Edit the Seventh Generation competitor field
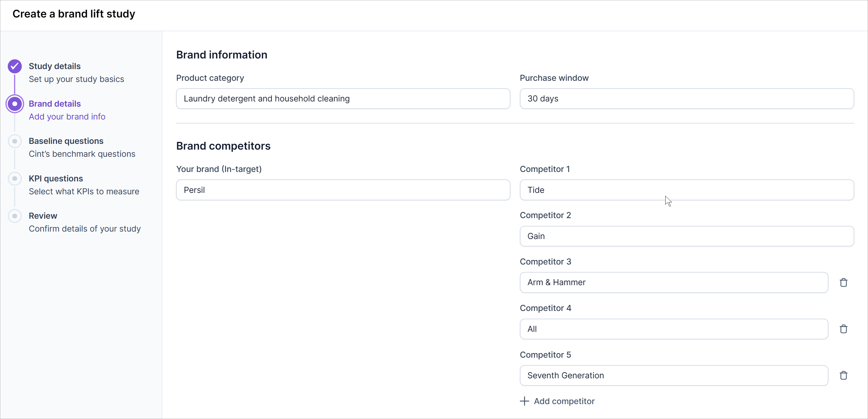This screenshot has height=419, width=868. coord(674,375)
